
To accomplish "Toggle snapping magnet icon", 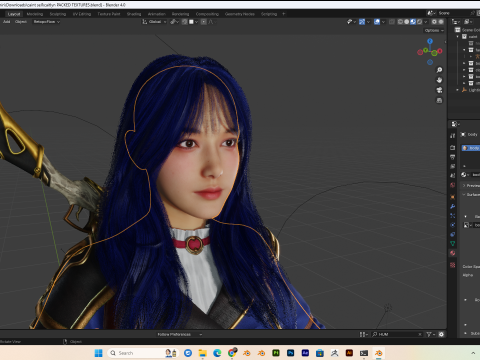I will [x=184, y=22].
